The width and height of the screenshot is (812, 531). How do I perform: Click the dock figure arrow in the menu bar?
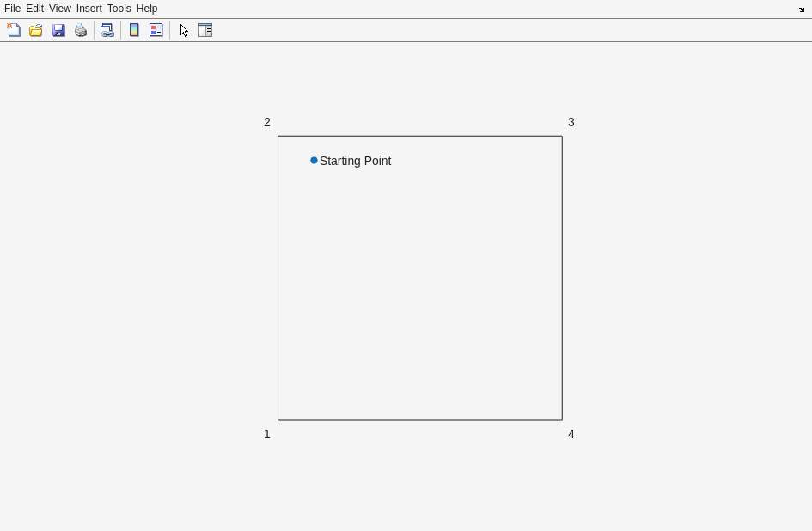[801, 9]
